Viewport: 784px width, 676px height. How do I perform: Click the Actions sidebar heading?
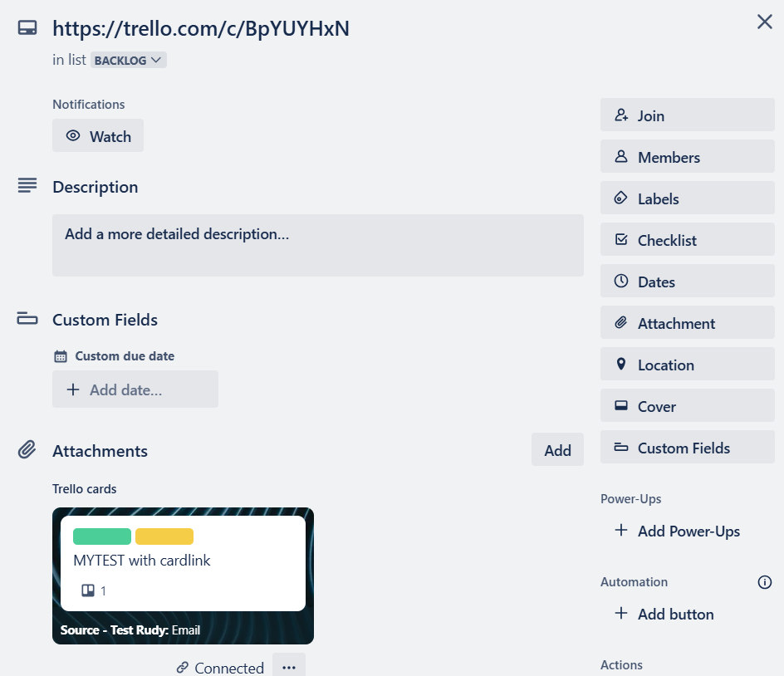coord(621,665)
